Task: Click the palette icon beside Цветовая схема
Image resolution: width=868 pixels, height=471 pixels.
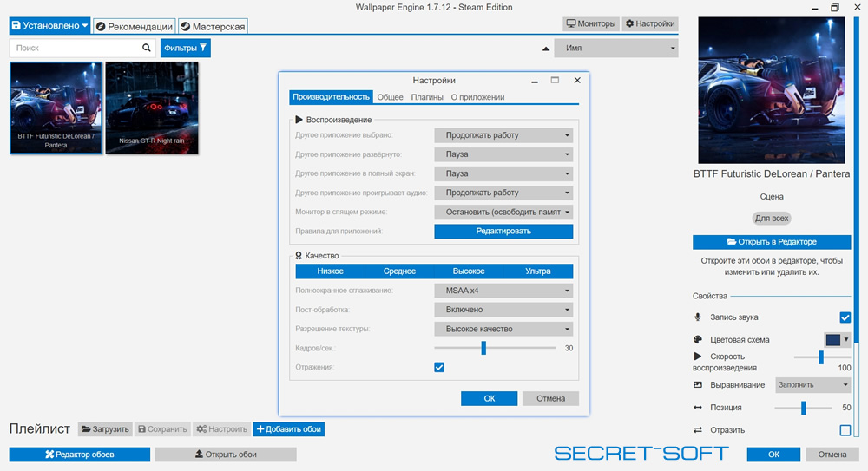Action: 698,339
